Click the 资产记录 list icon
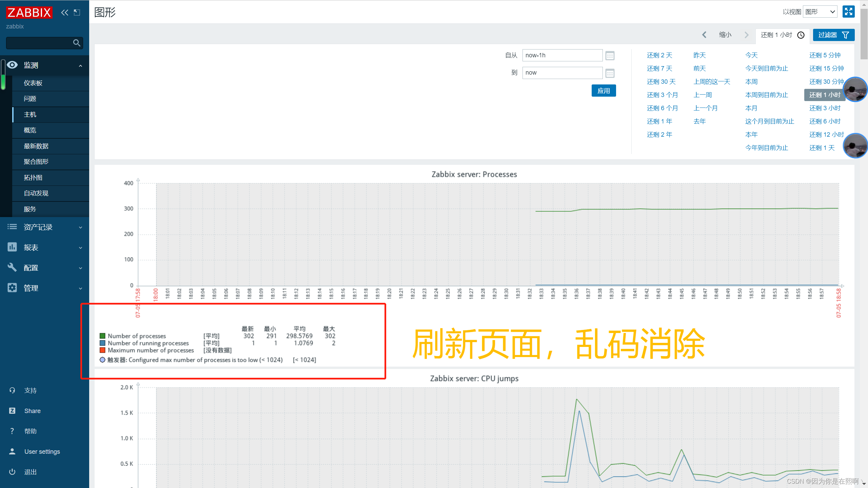The width and height of the screenshot is (868, 488). coord(12,227)
